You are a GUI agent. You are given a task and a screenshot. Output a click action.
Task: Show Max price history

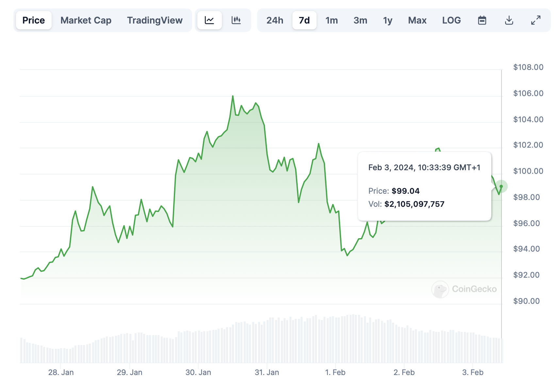click(x=417, y=20)
